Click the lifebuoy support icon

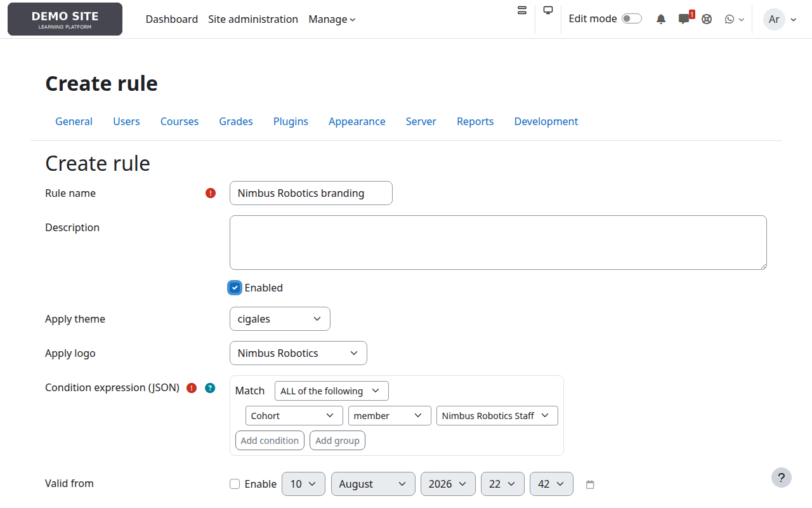pos(707,19)
